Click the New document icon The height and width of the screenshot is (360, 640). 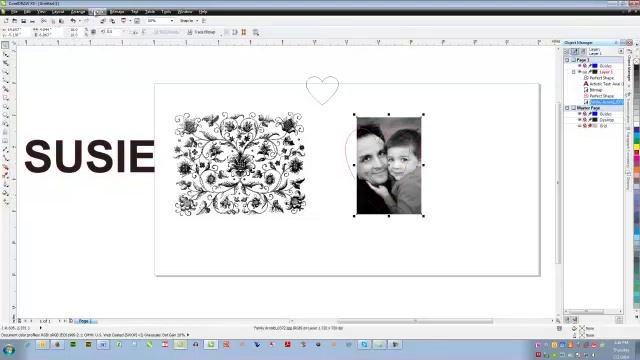[6, 21]
